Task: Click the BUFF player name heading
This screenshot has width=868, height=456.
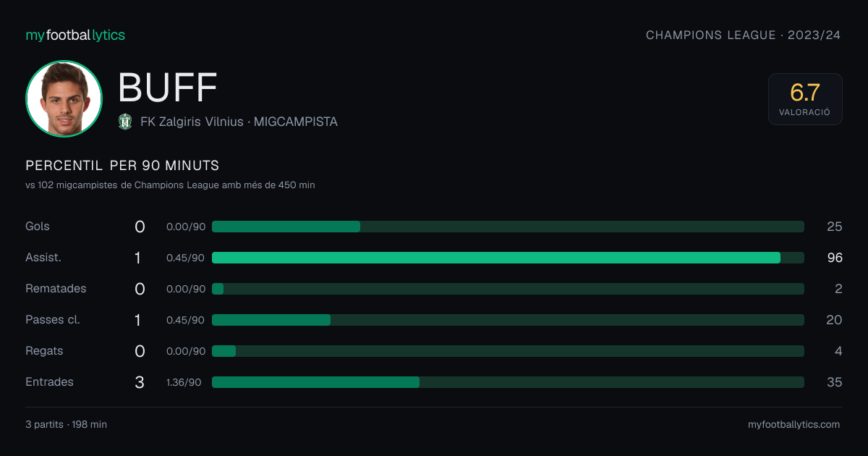Action: pyautogui.click(x=168, y=88)
